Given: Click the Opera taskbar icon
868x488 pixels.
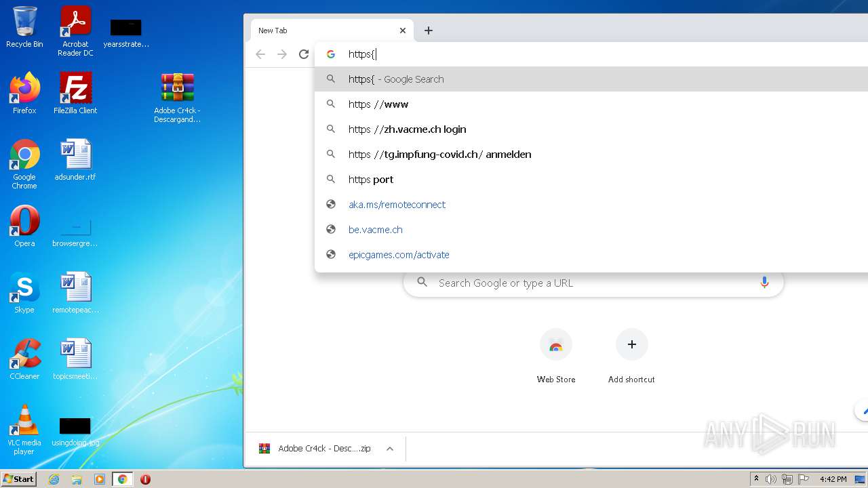Looking at the screenshot, I should click(x=145, y=479).
